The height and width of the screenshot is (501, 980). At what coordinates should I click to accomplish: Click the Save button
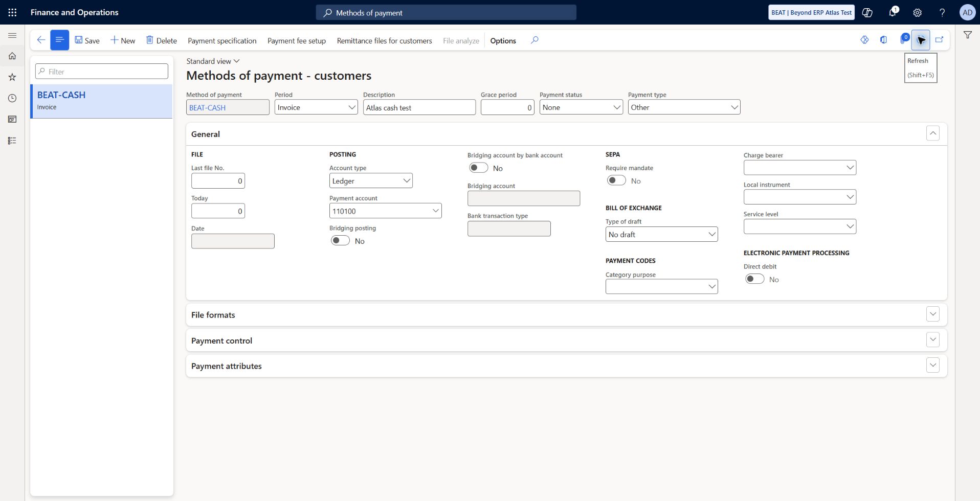pos(87,40)
